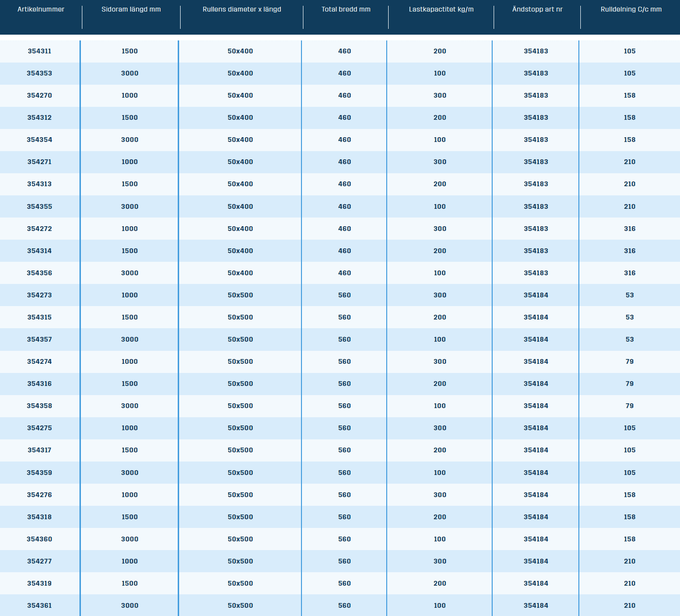This screenshot has height=616, width=680.
Task: Click end stop 354184 in row 354274
Action: pyautogui.click(x=536, y=361)
